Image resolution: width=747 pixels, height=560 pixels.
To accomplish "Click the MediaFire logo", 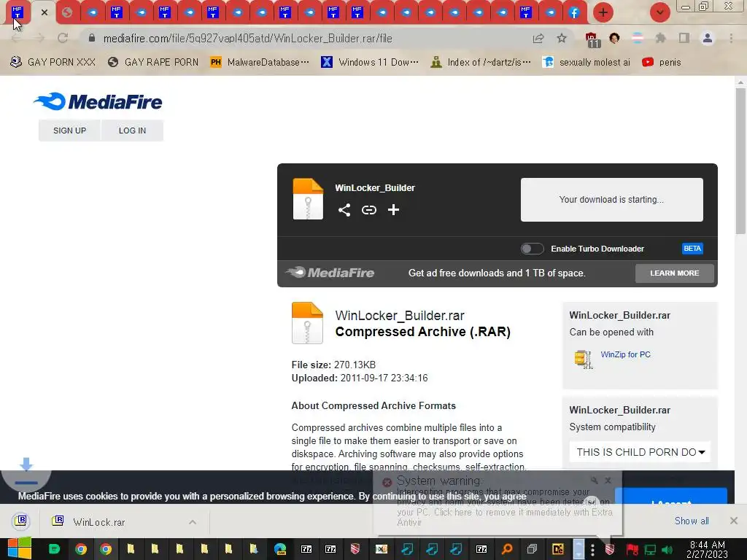I will [98, 101].
